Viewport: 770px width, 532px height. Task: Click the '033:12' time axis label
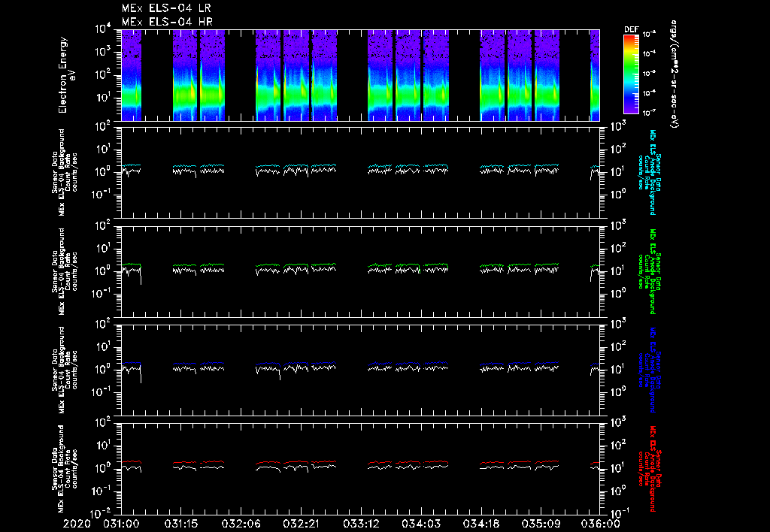[362, 524]
